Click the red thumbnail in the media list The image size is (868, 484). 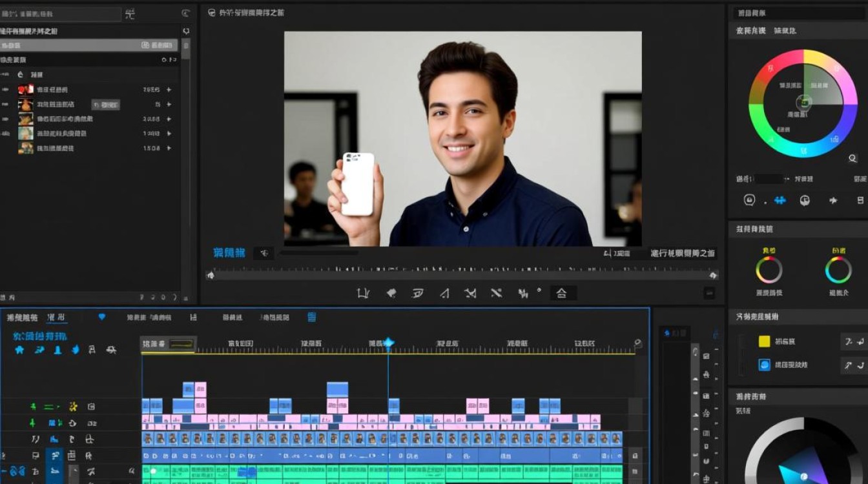click(x=26, y=90)
